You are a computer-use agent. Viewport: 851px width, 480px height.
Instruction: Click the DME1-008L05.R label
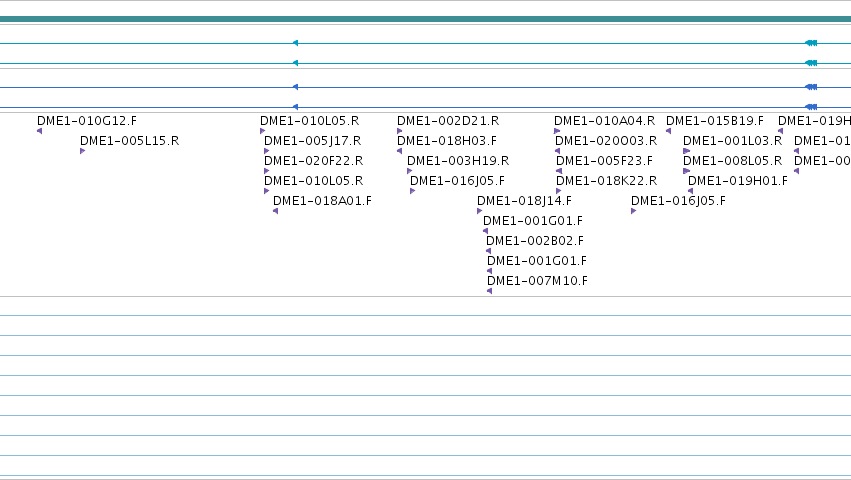(x=732, y=161)
